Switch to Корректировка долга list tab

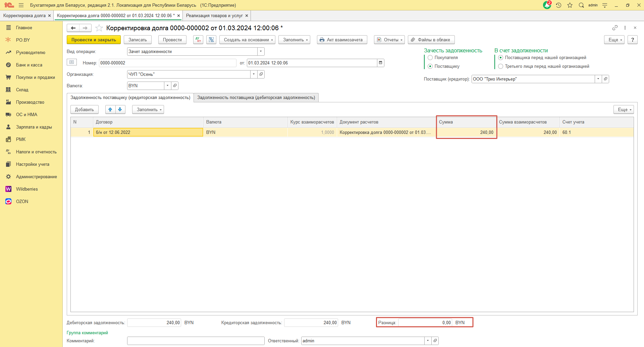[24, 15]
